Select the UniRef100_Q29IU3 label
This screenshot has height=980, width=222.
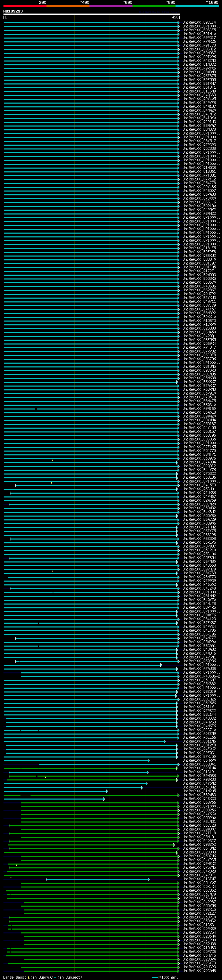199,122
